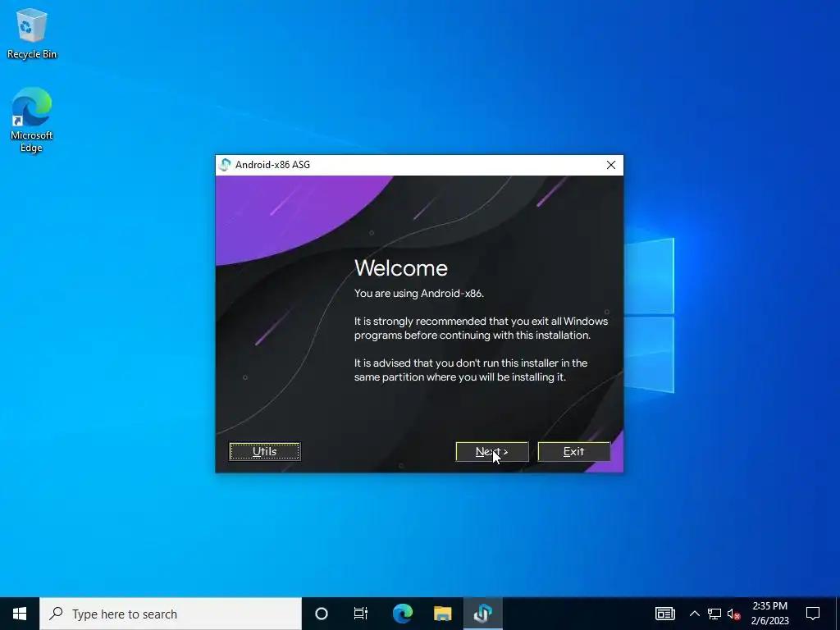Click the Exit button in the installer
This screenshot has width=840, height=630.
click(x=573, y=452)
